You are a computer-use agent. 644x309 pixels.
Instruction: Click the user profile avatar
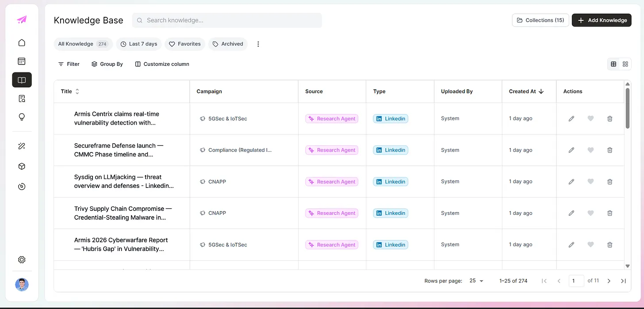pyautogui.click(x=22, y=285)
